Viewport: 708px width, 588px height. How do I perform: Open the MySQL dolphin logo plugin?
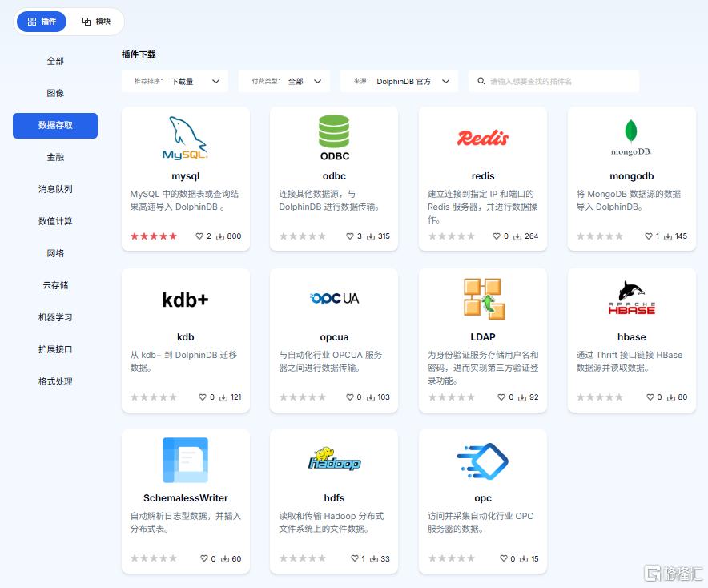pyautogui.click(x=185, y=138)
